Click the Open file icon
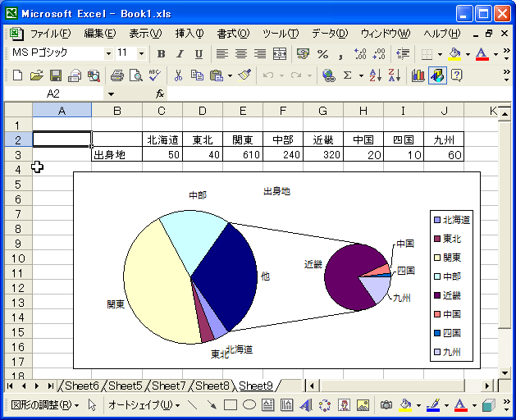516x420 pixels. pos(37,75)
